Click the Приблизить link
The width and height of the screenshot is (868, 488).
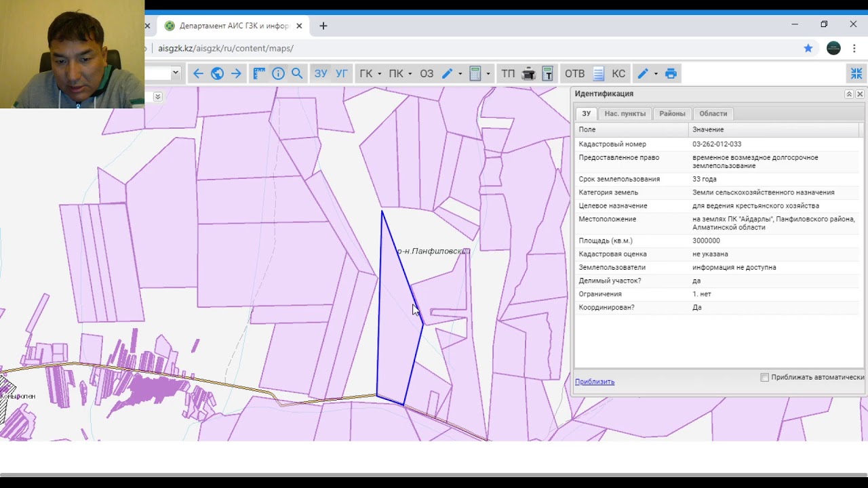[595, 382]
